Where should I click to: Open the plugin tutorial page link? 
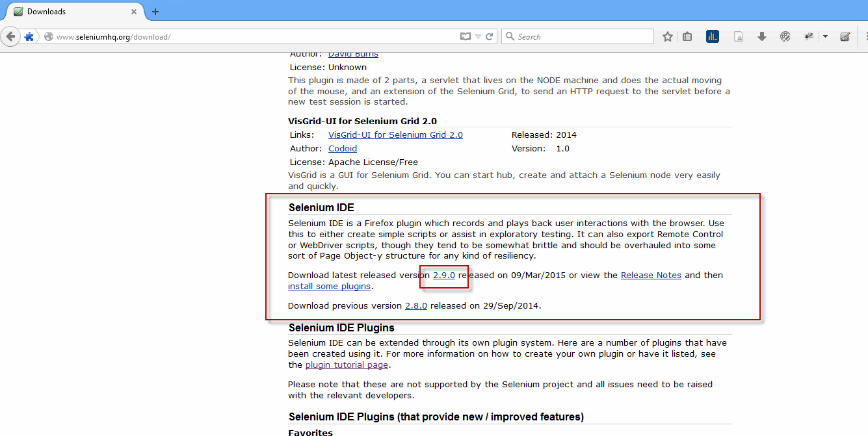[x=347, y=365]
